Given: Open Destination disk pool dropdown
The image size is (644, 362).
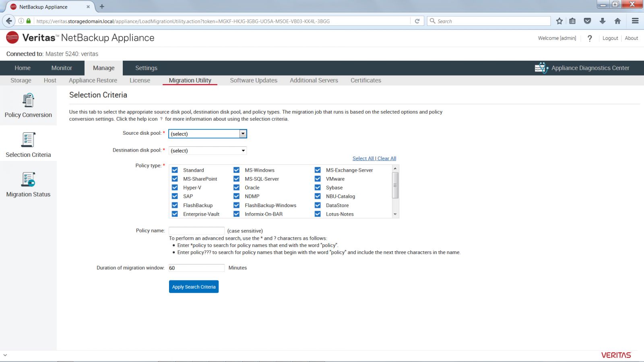Looking at the screenshot, I should [x=208, y=150].
